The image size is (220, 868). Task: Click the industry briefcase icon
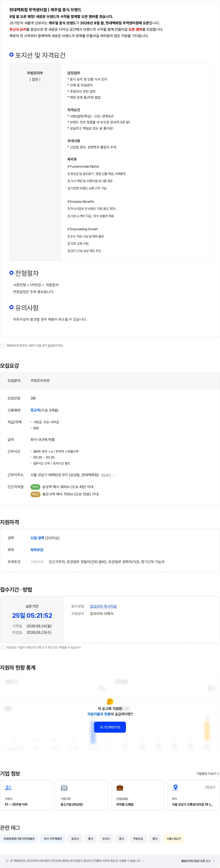click(x=120, y=787)
